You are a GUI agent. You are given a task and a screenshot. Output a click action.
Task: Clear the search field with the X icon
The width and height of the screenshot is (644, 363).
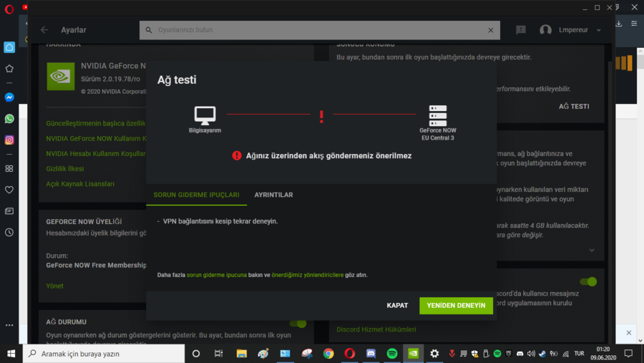(490, 30)
